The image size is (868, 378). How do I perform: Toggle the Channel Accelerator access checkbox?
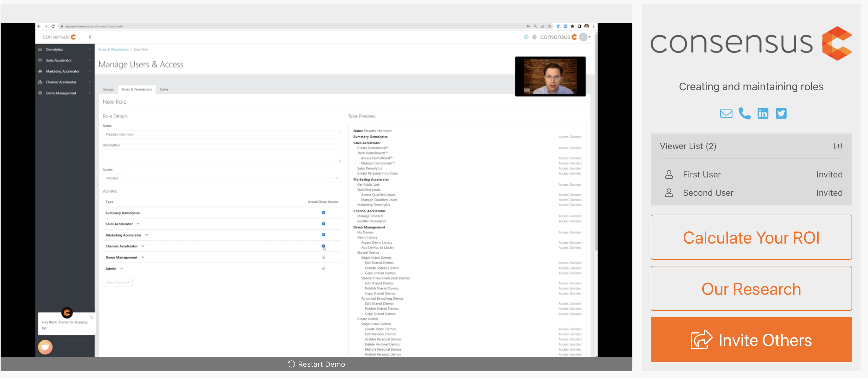point(323,246)
